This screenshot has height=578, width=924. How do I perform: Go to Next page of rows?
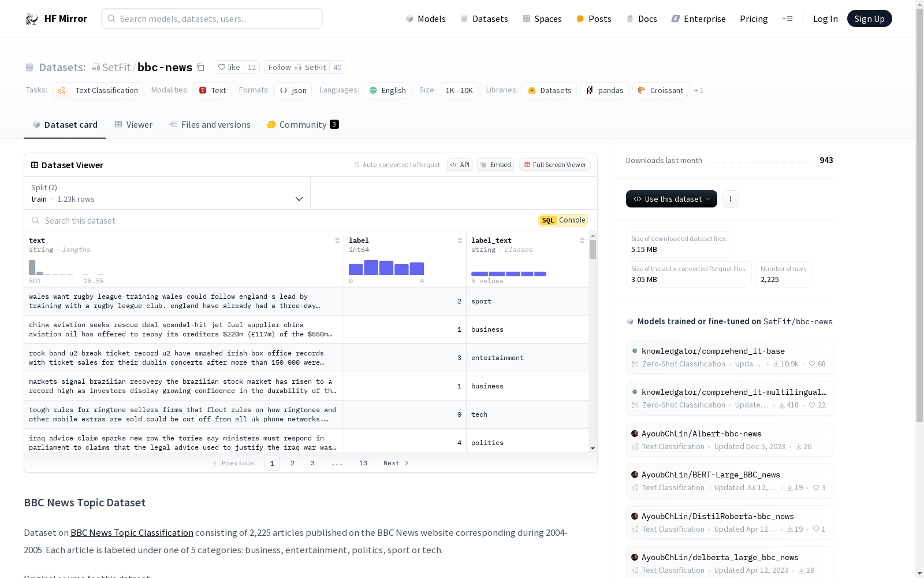click(396, 463)
